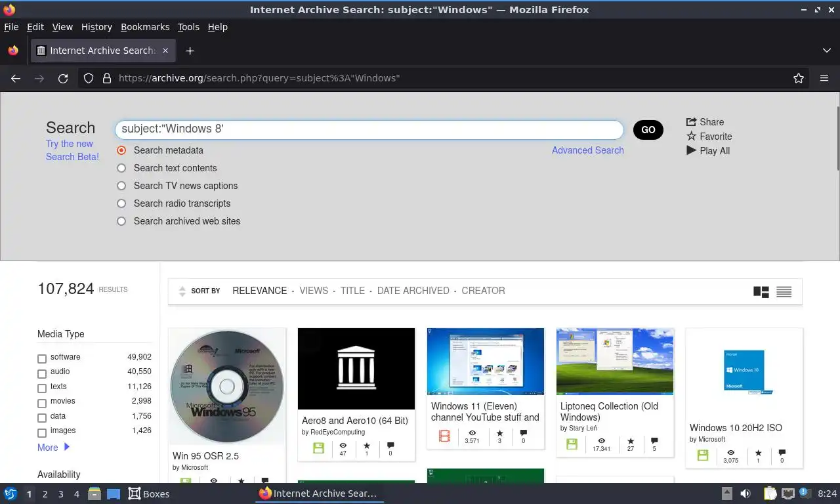Switch to workspace 2 in the taskbar
This screenshot has width=840, height=504.
click(x=45, y=493)
